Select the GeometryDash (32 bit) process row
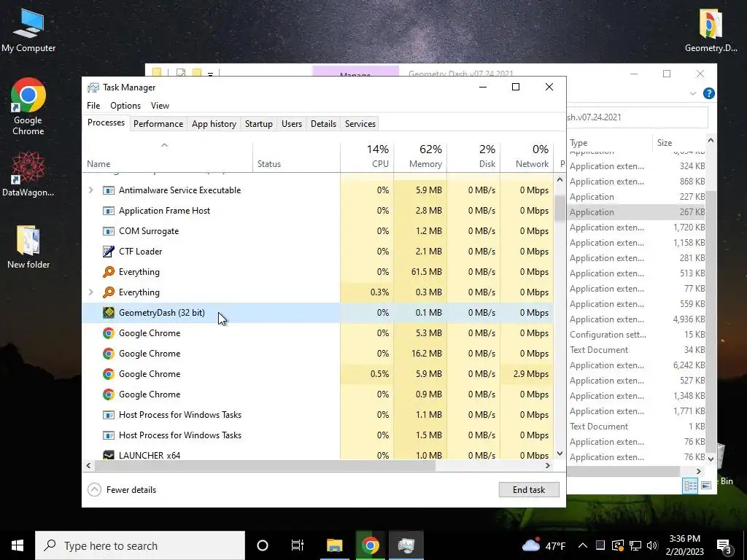 pos(318,312)
